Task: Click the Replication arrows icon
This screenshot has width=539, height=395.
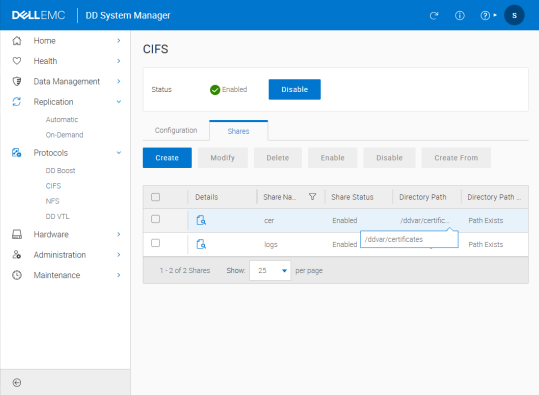Action: point(17,102)
